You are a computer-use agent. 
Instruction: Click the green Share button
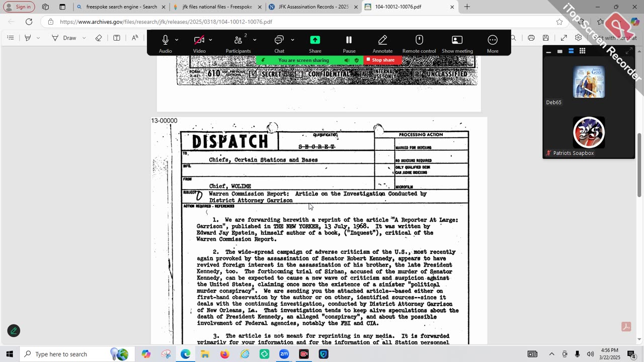click(315, 44)
